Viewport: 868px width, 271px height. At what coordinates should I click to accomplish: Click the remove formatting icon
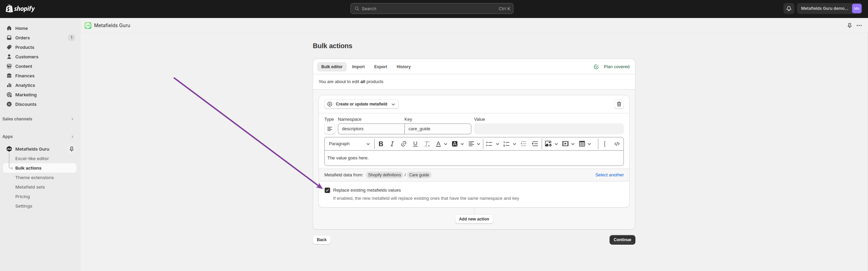(x=427, y=144)
